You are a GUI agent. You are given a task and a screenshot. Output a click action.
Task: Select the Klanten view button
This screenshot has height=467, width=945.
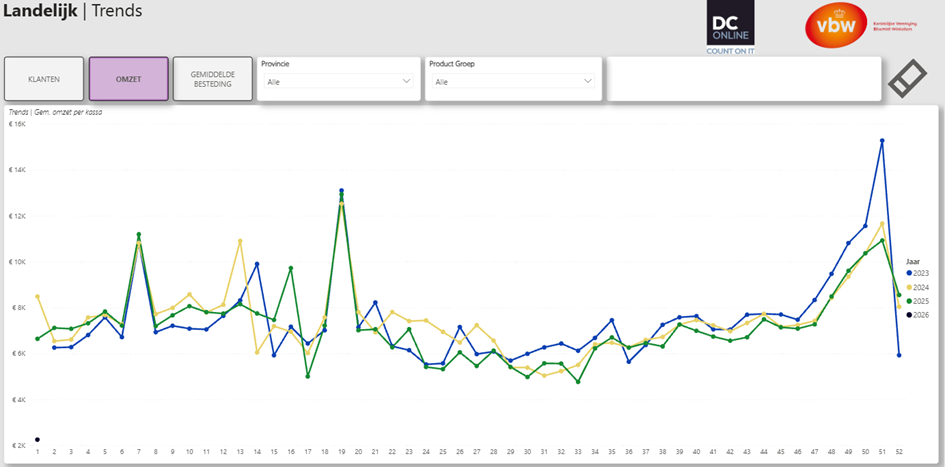coord(44,79)
